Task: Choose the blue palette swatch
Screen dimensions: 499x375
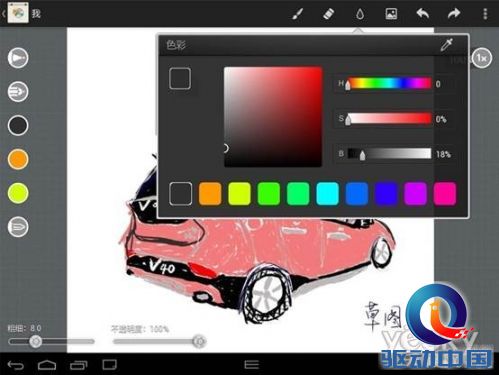Action: click(357, 193)
